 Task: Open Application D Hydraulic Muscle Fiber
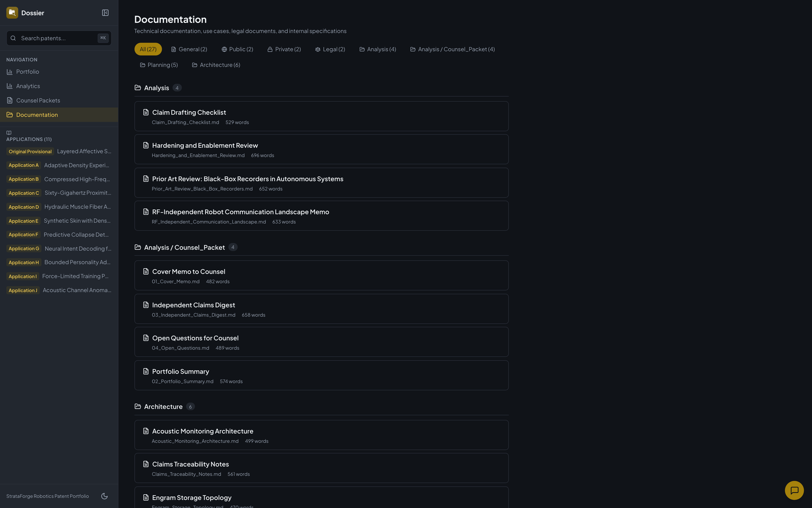pos(59,207)
